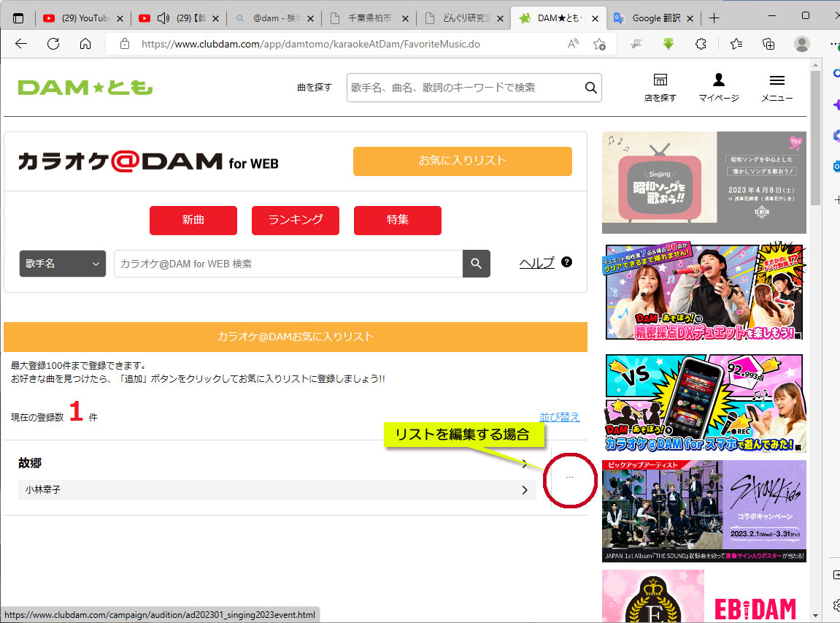The width and height of the screenshot is (840, 623).
Task: Open a new browser tab
Action: click(x=714, y=18)
